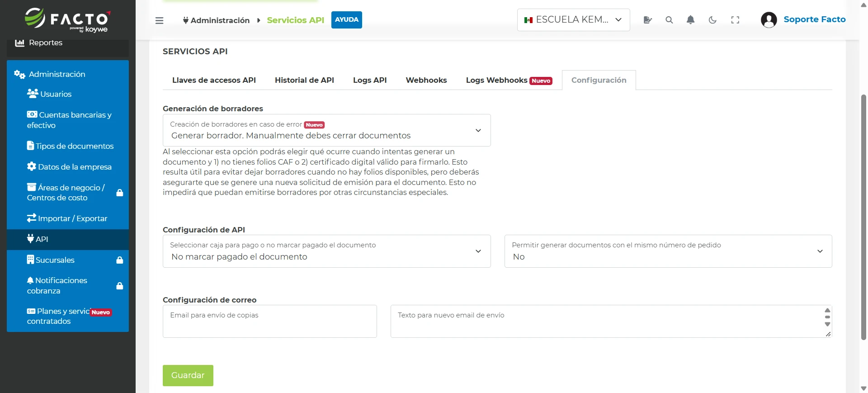This screenshot has width=868, height=393.
Task: Click the Planes y servicios card icon
Action: click(x=31, y=311)
